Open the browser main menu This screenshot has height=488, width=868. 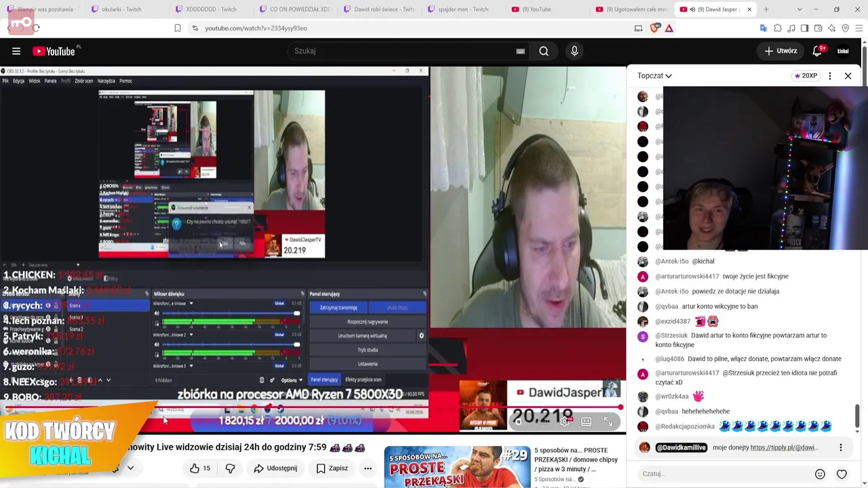coord(859,28)
